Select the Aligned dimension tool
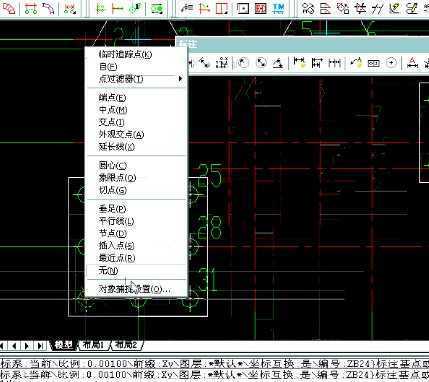The width and height of the screenshot is (429, 382). click(x=204, y=62)
